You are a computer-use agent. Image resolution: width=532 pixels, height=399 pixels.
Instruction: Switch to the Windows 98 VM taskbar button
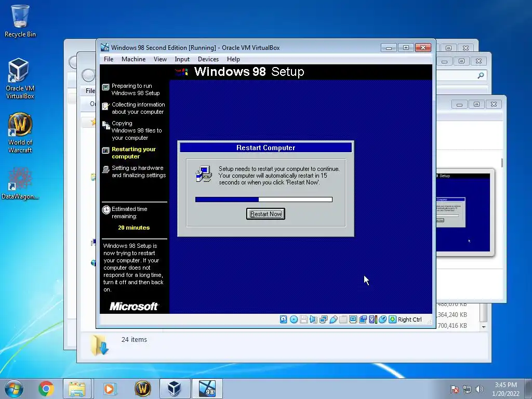tap(207, 389)
